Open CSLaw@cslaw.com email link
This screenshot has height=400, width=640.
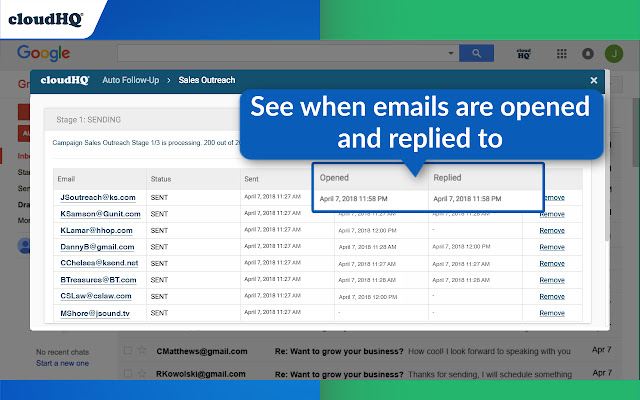pyautogui.click(x=96, y=296)
